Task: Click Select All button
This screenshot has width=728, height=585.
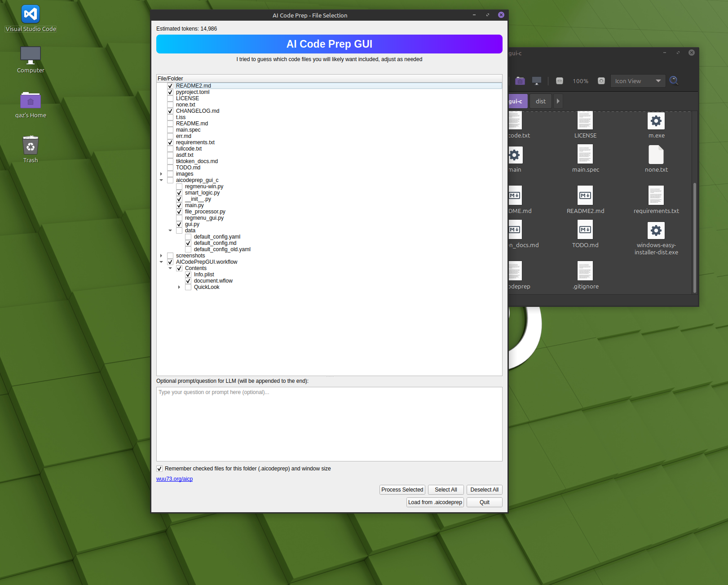Action: (446, 490)
